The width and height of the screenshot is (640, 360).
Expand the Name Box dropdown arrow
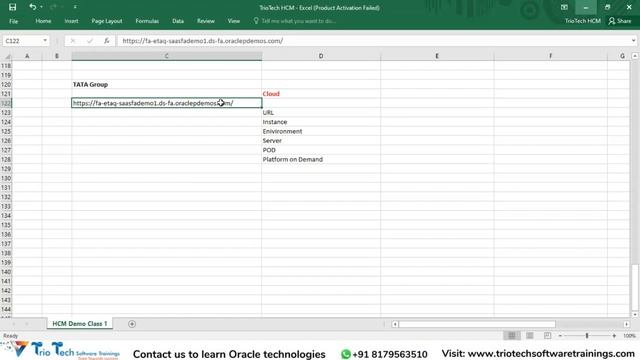tap(45, 41)
